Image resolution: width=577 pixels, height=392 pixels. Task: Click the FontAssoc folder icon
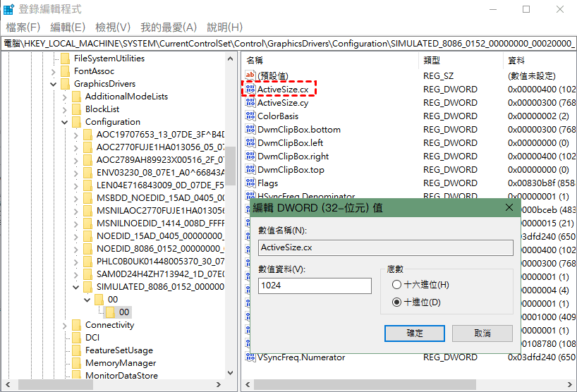point(65,71)
